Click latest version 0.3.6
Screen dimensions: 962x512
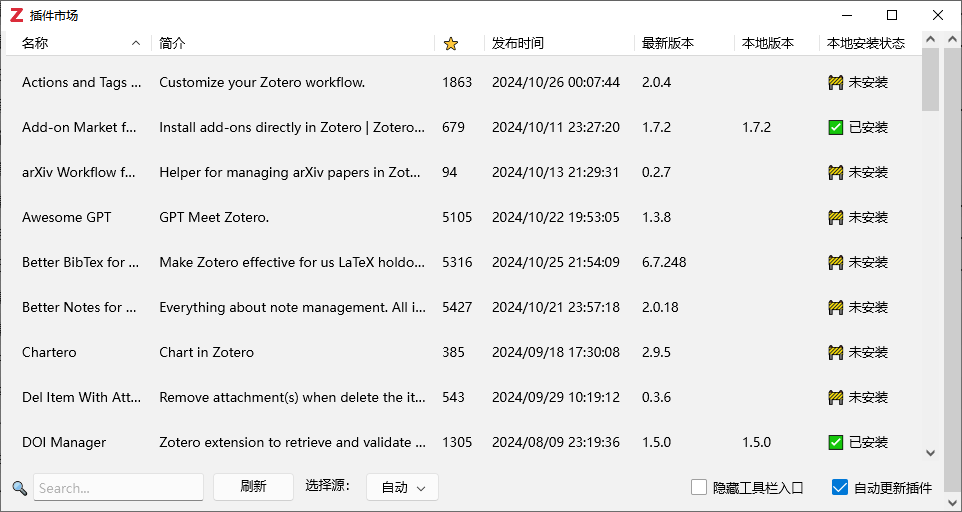pyautogui.click(x=656, y=397)
